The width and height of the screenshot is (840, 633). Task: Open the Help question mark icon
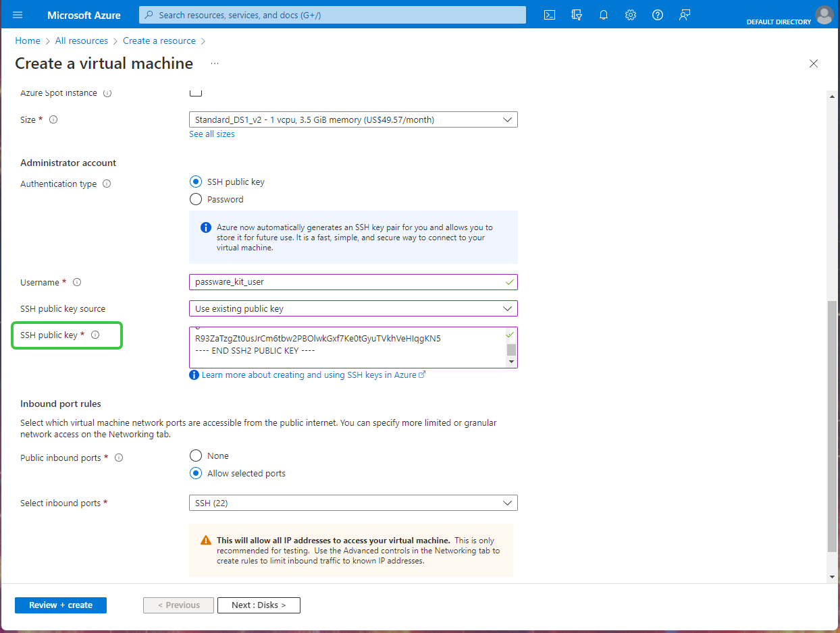pos(658,15)
